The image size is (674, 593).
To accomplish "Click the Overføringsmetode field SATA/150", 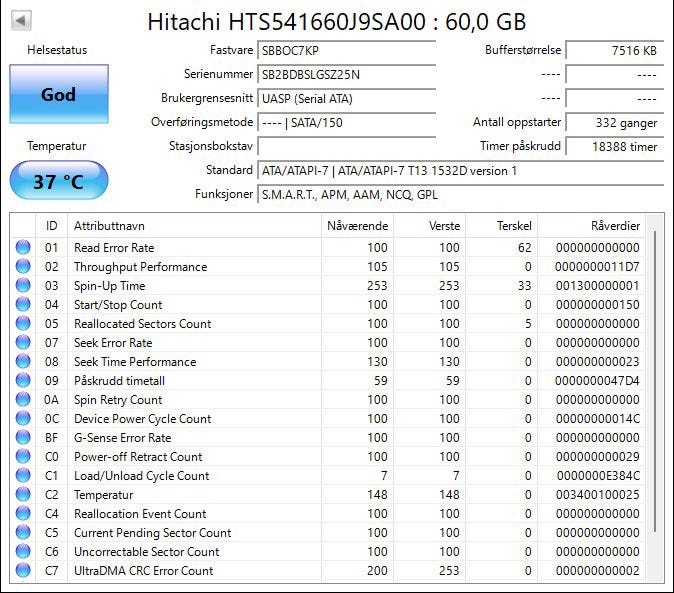I will click(346, 122).
